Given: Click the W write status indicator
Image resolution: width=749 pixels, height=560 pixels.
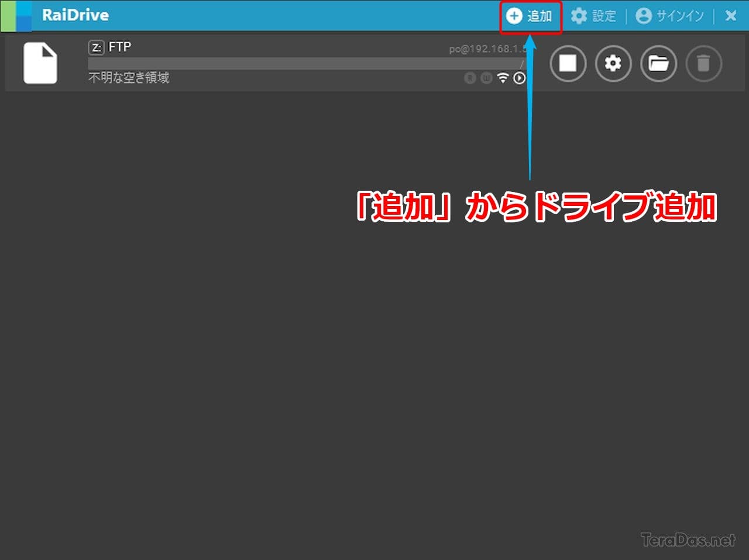Looking at the screenshot, I should click(x=486, y=78).
